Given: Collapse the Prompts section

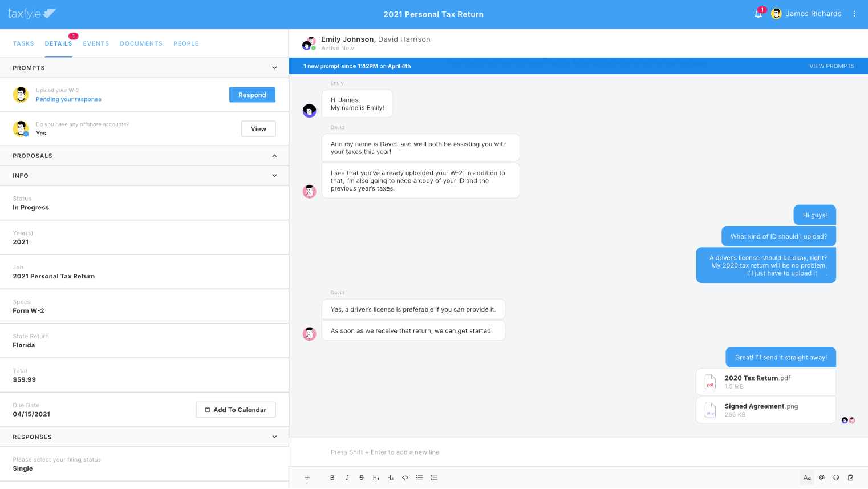Looking at the screenshot, I should pos(274,68).
